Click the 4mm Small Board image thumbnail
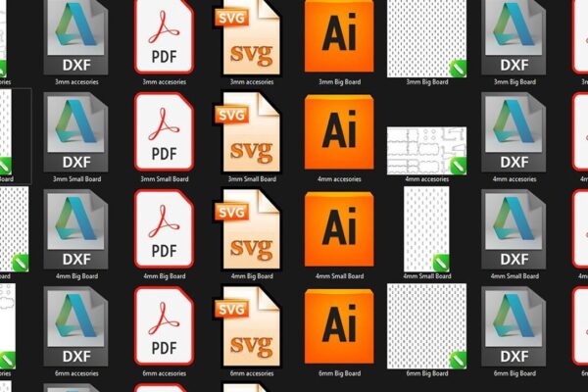Viewport: 588px width, 392px height. tap(426, 229)
